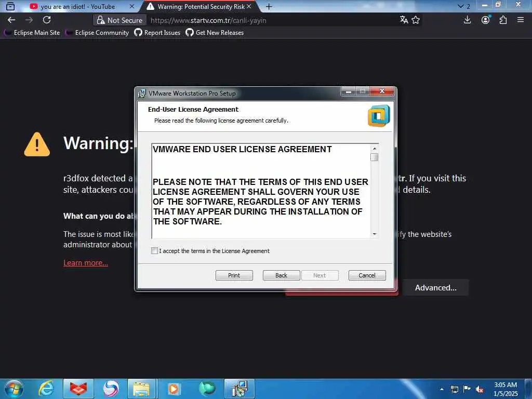Screen dimensions: 532x399
Task: Click the Advanced… button on warning page
Action: pos(436,288)
